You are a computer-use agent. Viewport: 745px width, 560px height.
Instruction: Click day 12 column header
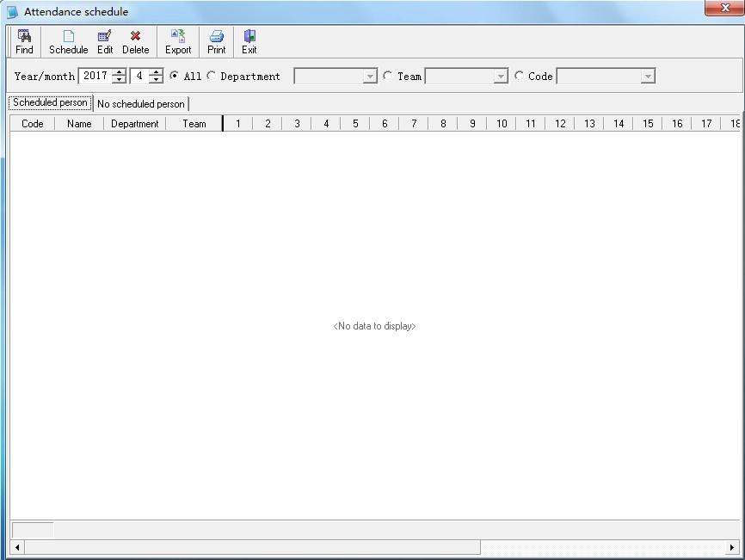click(560, 124)
